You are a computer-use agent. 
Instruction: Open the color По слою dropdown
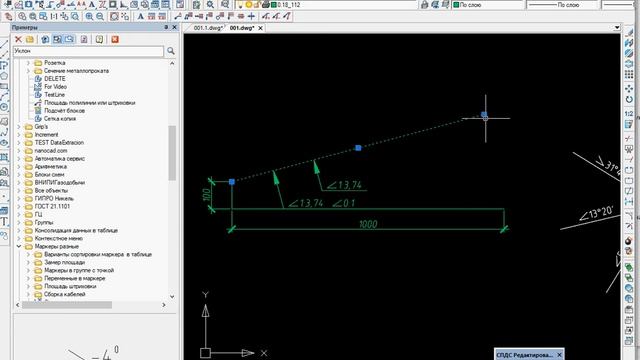(x=489, y=5)
